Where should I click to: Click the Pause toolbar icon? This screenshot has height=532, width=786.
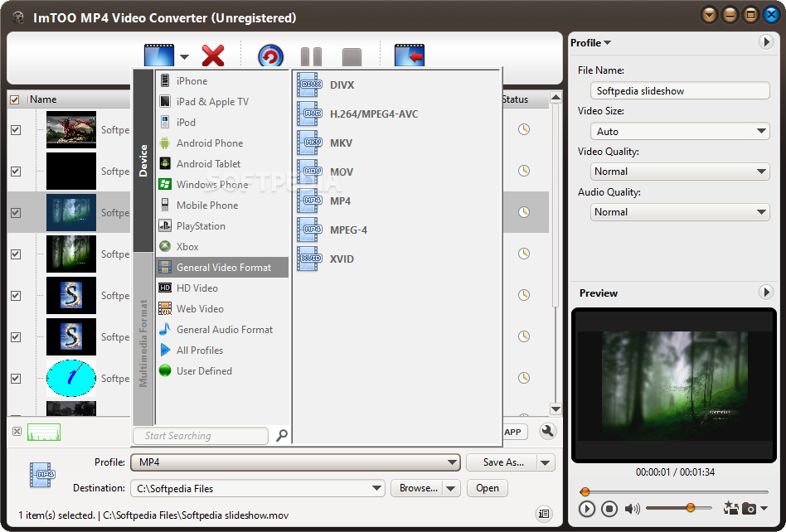pyautogui.click(x=311, y=56)
